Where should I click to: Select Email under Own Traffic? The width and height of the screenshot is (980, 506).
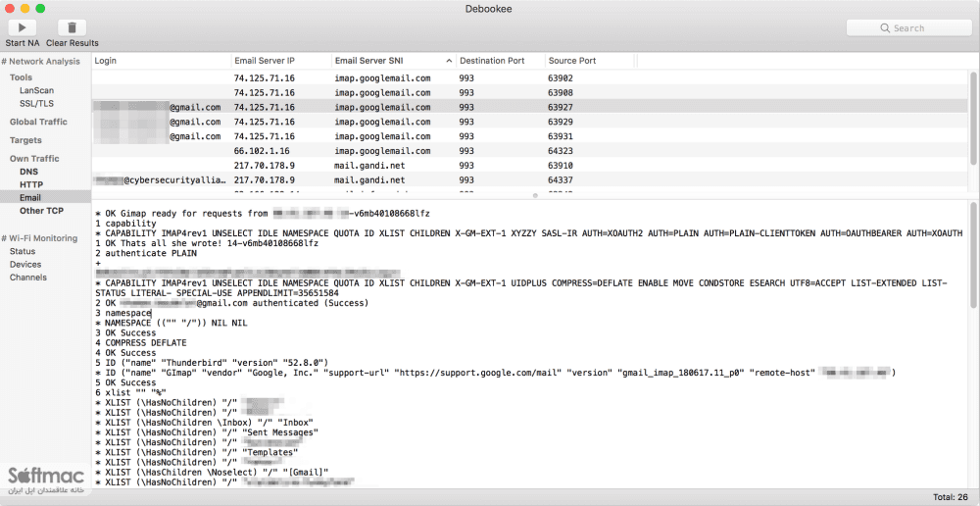pyautogui.click(x=45, y=198)
